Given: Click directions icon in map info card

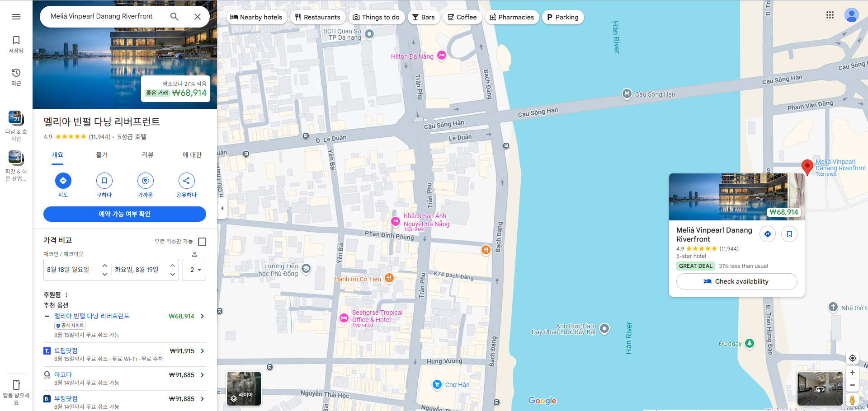Looking at the screenshot, I should tap(768, 234).
